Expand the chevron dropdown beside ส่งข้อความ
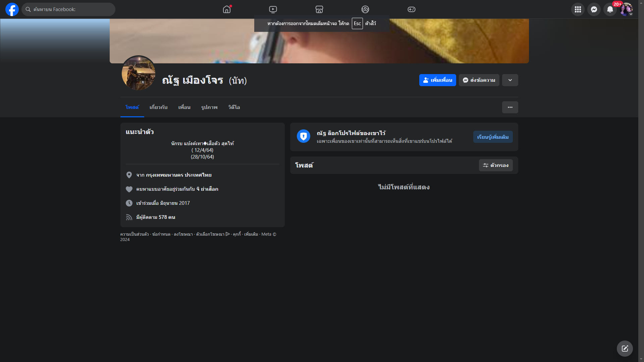 coord(510,80)
